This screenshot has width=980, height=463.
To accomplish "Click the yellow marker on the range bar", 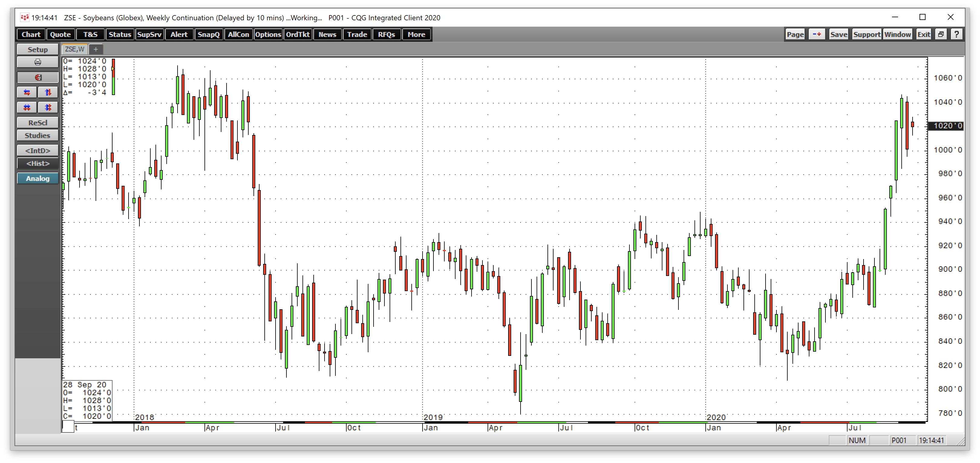I will click(x=113, y=69).
